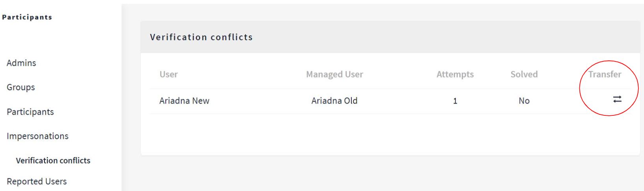
Task: Click the Transfer column header
Action: click(x=605, y=74)
